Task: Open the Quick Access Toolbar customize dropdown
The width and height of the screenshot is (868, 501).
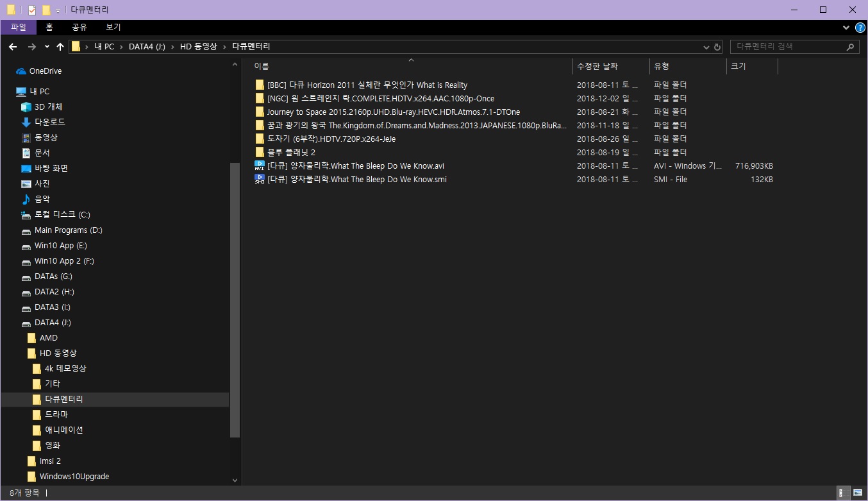Action: point(58,10)
